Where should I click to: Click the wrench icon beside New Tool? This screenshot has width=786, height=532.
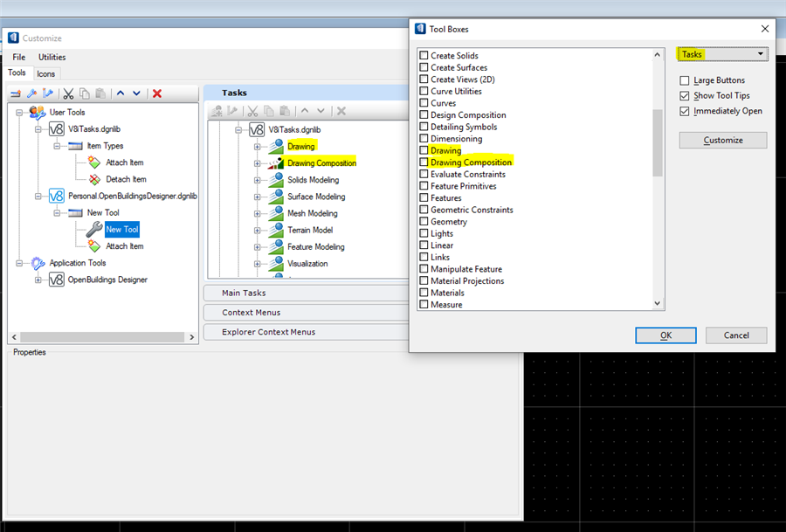pos(94,229)
